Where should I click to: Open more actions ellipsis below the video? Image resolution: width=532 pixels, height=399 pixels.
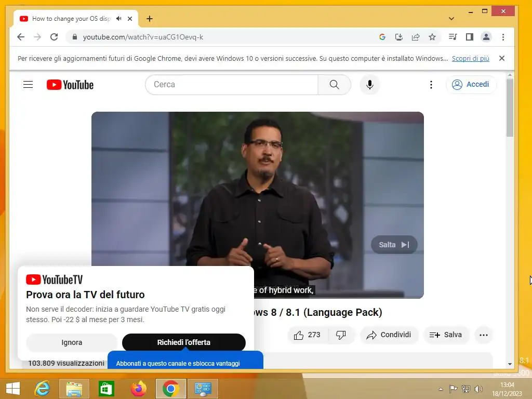point(484,335)
